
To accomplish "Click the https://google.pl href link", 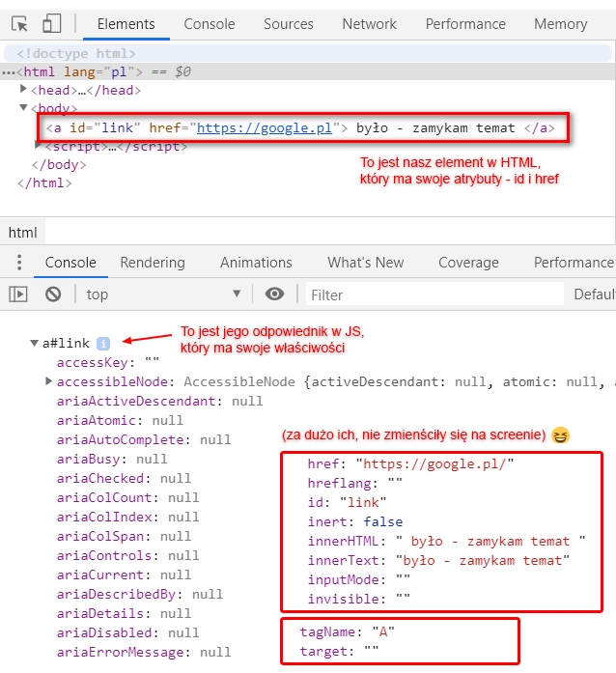I will click(x=265, y=127).
